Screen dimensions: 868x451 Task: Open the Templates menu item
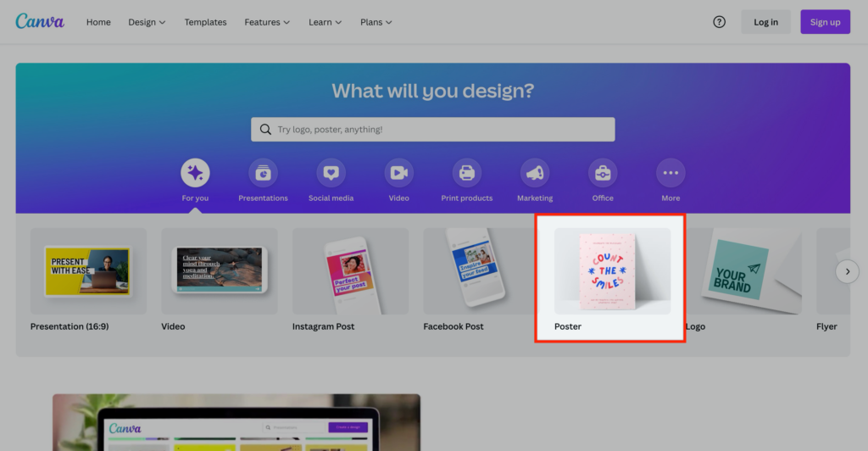[x=205, y=22]
